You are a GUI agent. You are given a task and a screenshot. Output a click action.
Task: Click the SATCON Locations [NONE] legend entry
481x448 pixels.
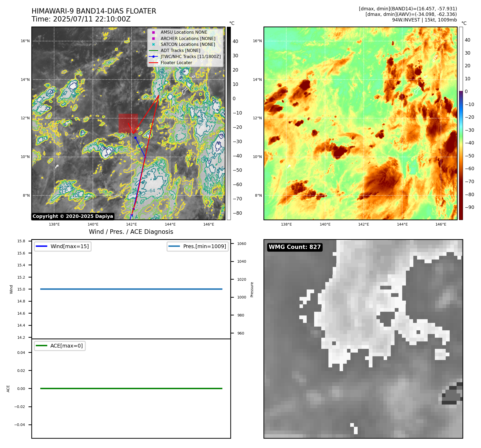pos(188,44)
